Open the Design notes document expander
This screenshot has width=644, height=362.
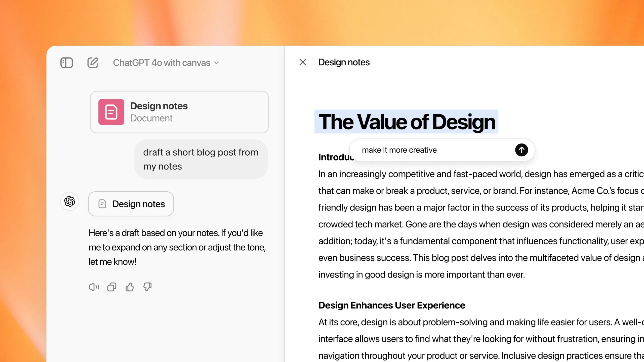tap(131, 204)
